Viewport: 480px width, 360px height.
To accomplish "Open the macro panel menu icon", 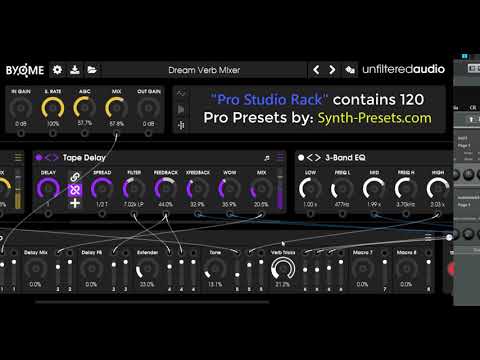I will pyautogui.click(x=428, y=237).
